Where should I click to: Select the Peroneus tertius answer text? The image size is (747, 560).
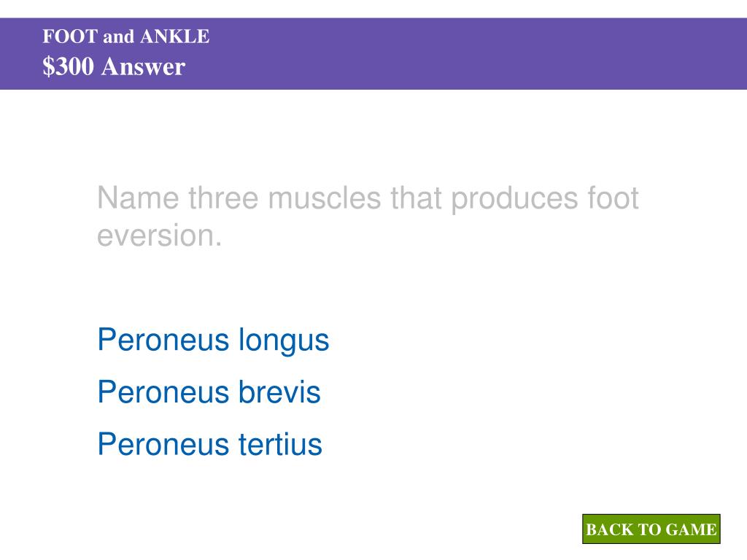pyautogui.click(x=210, y=444)
